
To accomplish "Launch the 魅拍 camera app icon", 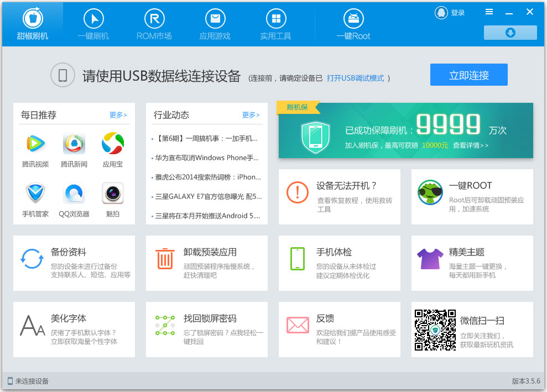I will (x=112, y=193).
